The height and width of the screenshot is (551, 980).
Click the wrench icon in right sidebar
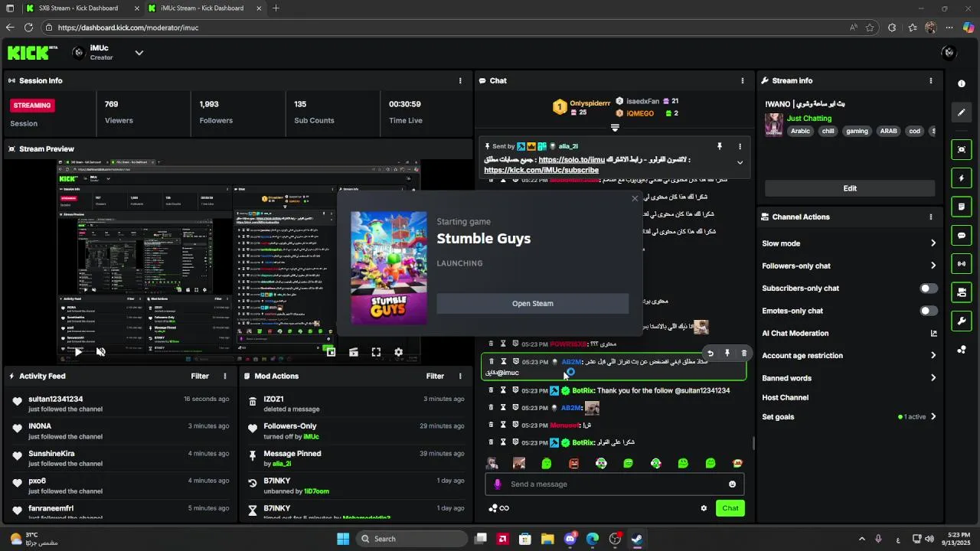tap(962, 321)
